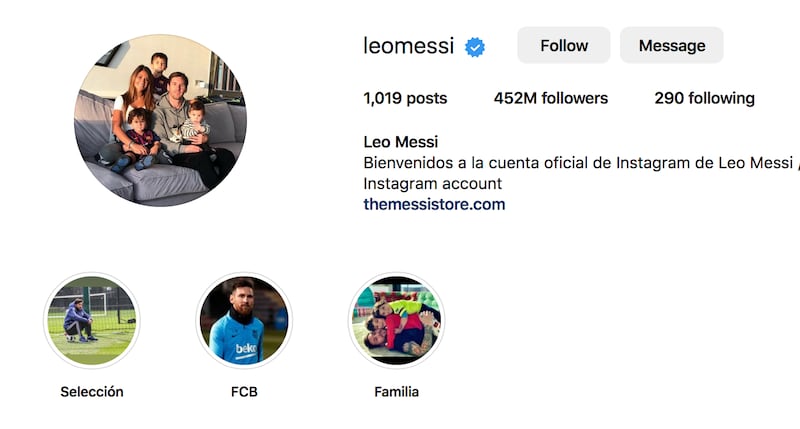Screen dimensions: 800x429
Task: Select the FCB highlight label
Action: [x=244, y=392]
